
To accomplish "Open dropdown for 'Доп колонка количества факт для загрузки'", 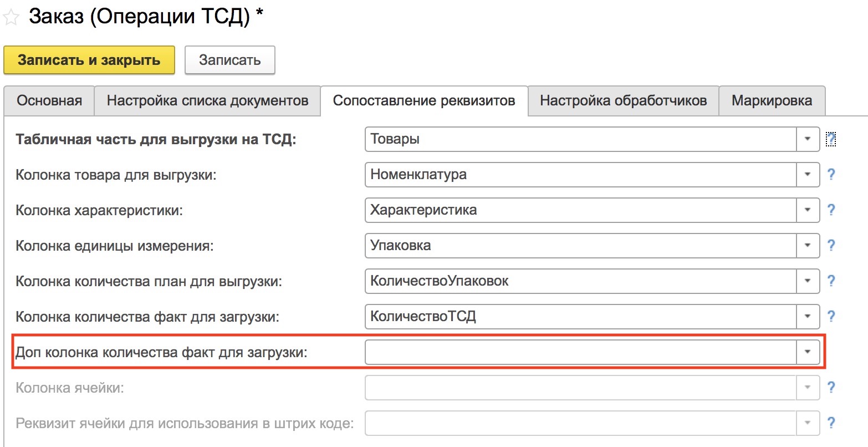I will [x=808, y=352].
